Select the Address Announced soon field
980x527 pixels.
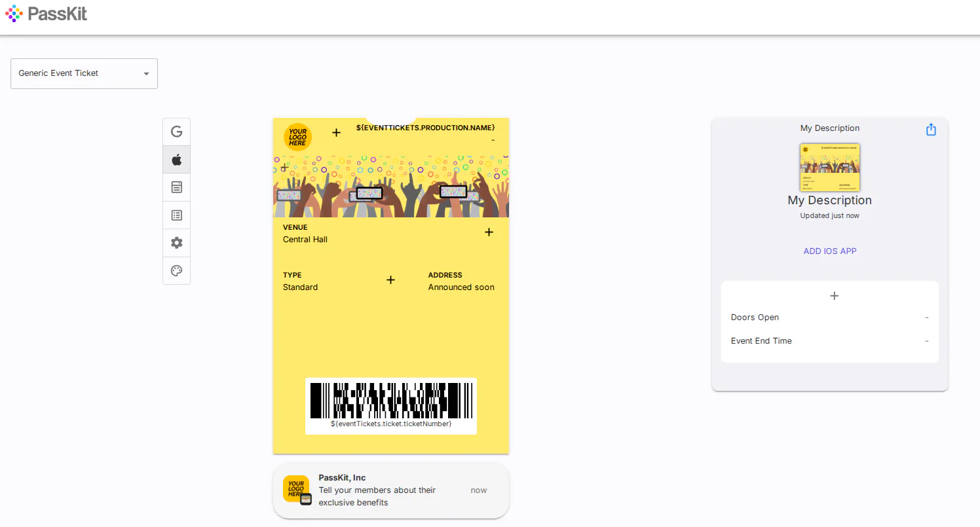click(461, 282)
